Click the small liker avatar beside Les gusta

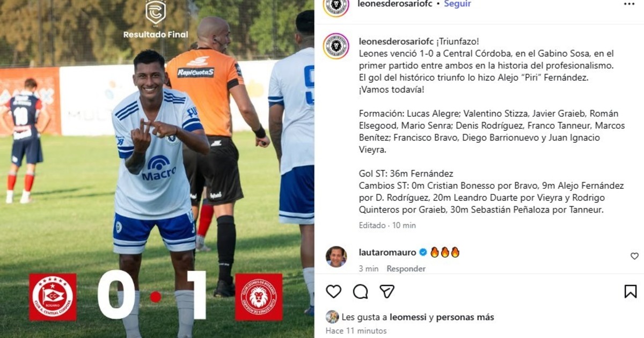coord(332,317)
